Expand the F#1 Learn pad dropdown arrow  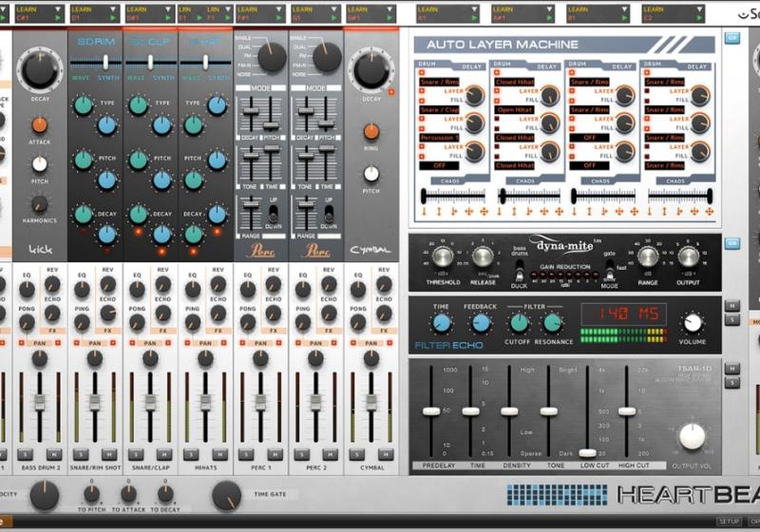278,9
